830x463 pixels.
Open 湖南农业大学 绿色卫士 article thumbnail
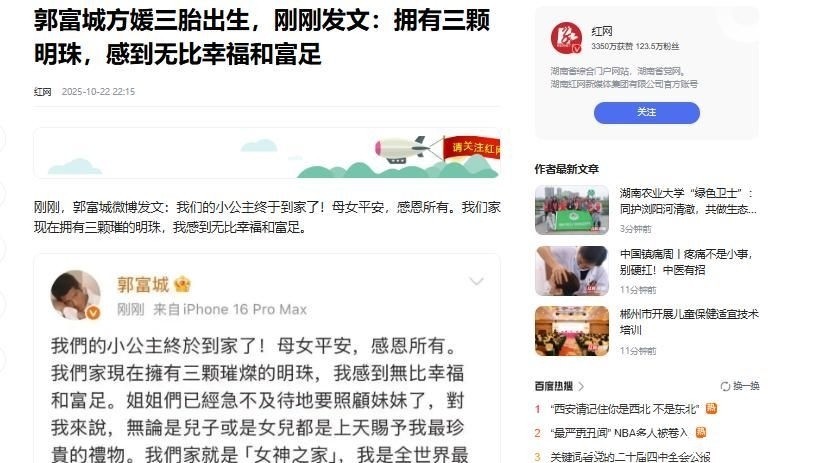click(x=572, y=210)
